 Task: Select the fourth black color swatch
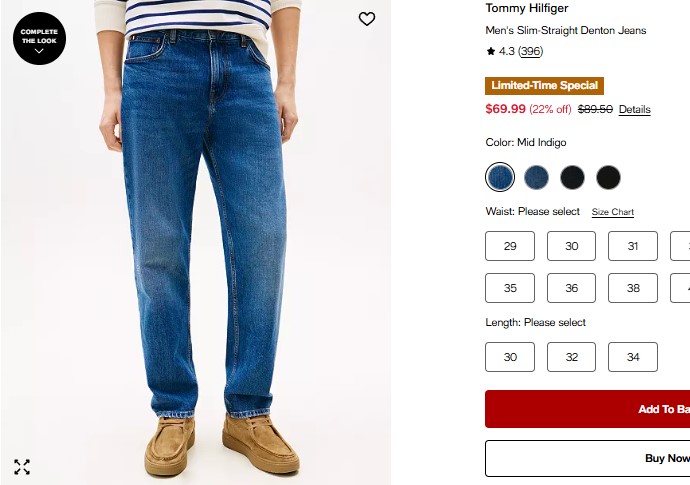pos(609,177)
